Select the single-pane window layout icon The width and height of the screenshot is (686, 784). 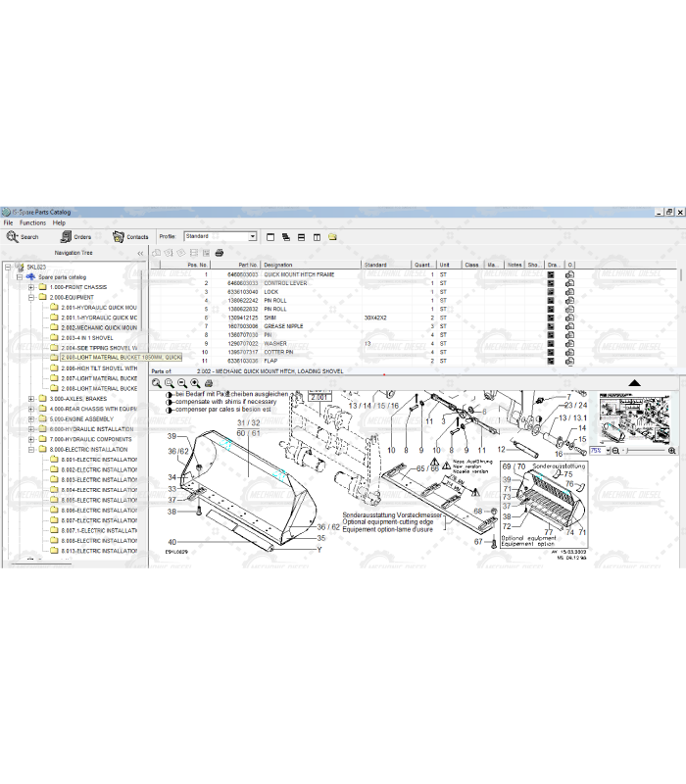coord(269,236)
